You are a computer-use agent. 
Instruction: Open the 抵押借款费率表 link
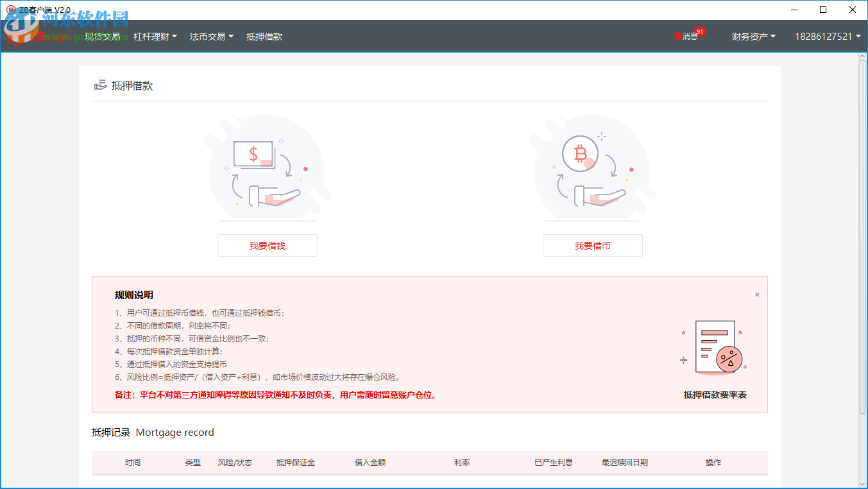coord(715,395)
